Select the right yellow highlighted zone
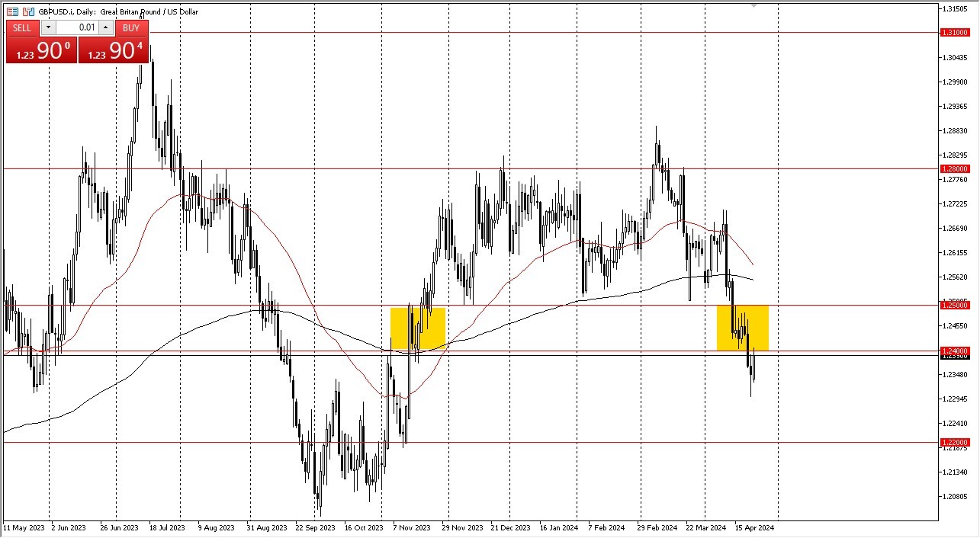Screen dimensions: 980x538 pos(744,328)
